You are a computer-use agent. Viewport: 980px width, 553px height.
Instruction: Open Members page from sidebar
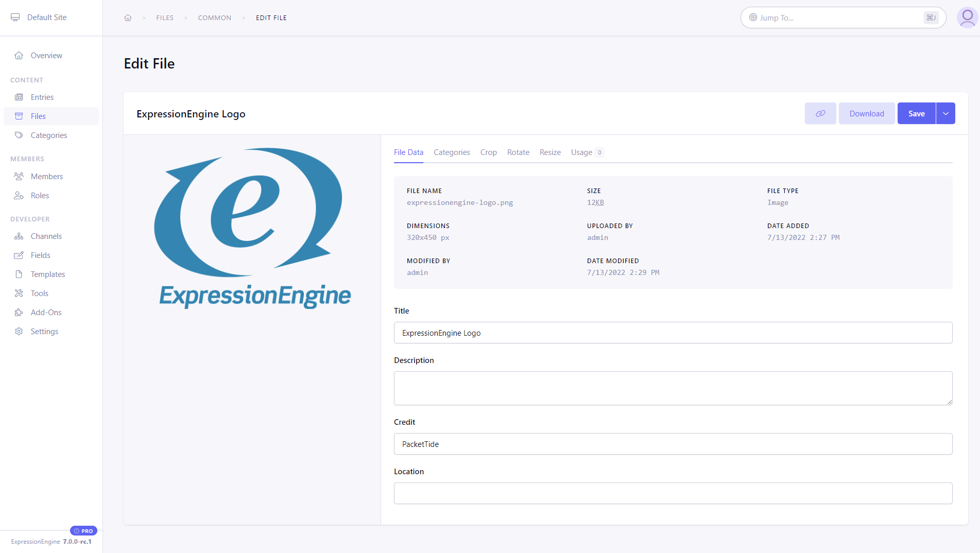(x=51, y=176)
